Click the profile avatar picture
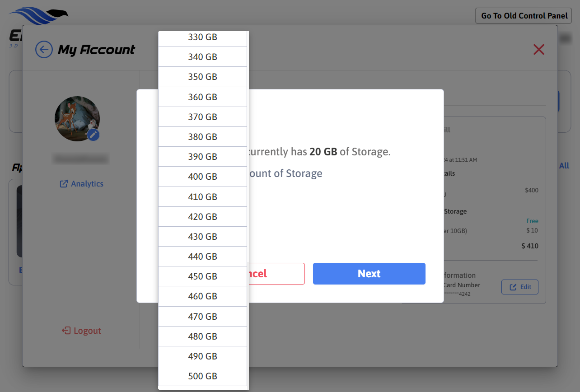Viewport: 580px width, 392px height. coord(76,117)
